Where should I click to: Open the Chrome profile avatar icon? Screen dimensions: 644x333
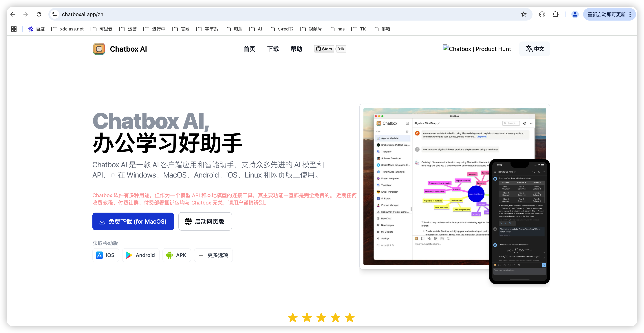tap(575, 15)
